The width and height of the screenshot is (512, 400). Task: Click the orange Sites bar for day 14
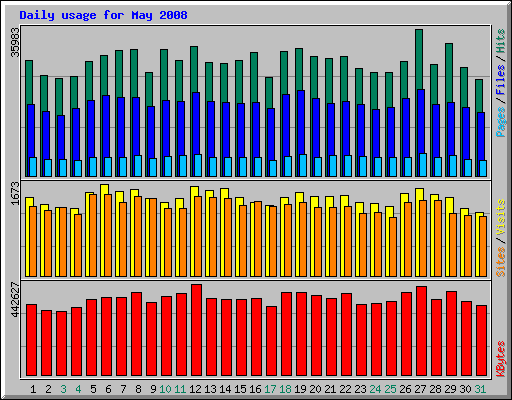pyautogui.click(x=228, y=237)
